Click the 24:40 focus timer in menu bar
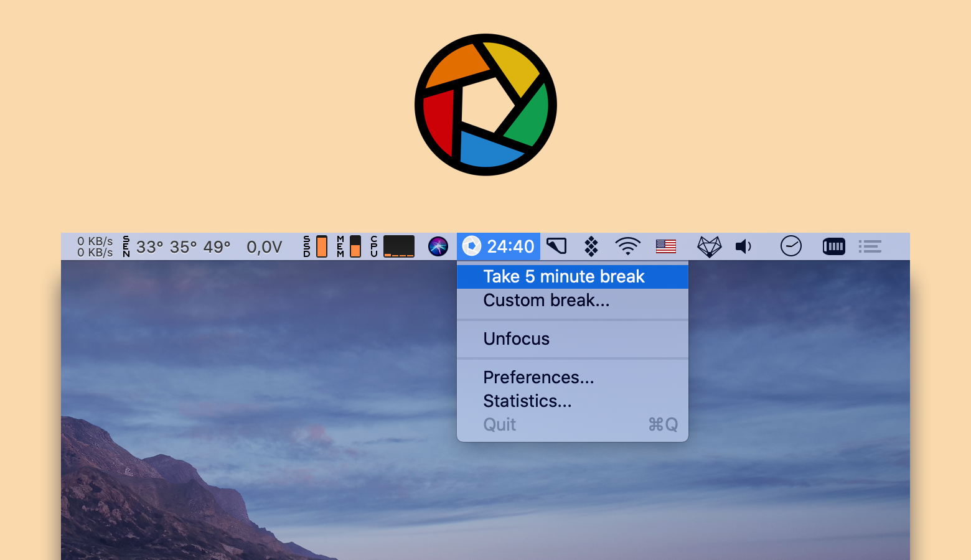Viewport: 971px width, 560px height. [x=499, y=246]
